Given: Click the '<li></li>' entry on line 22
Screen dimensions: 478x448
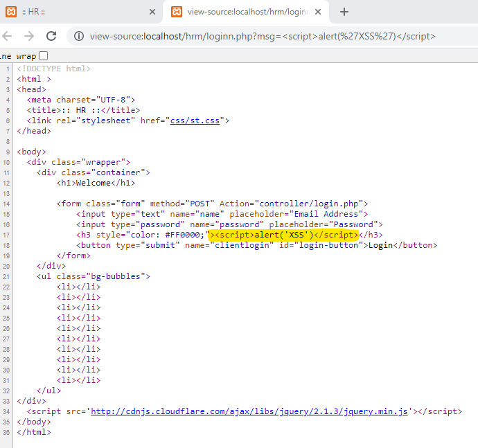Looking at the screenshot, I should [78, 287].
